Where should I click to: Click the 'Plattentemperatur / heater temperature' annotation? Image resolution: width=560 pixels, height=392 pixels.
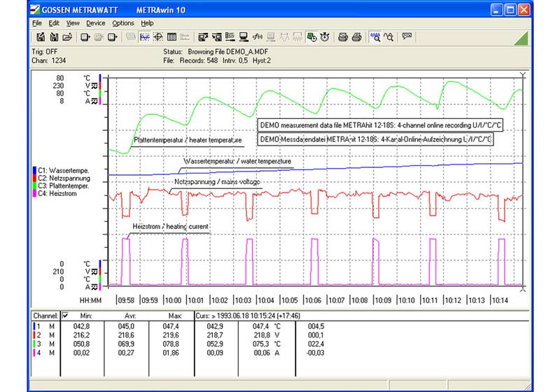188,140
